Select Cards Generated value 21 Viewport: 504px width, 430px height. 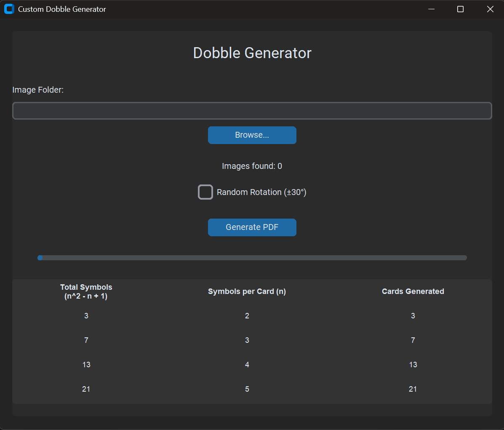pyautogui.click(x=413, y=389)
